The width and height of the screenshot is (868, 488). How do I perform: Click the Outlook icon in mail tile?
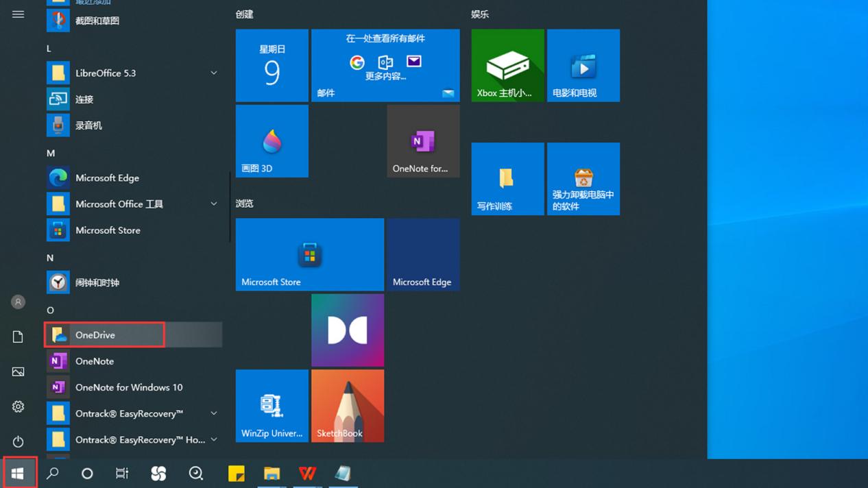[385, 62]
